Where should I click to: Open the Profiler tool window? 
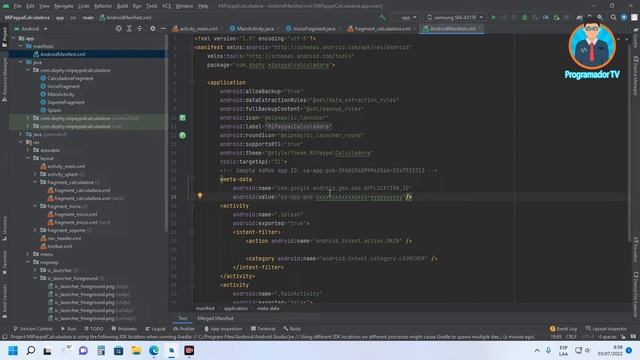coord(184,329)
